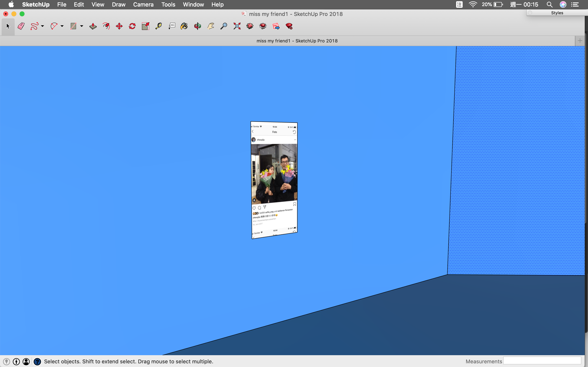The width and height of the screenshot is (588, 367).
Task: Open the Camera menu
Action: click(x=143, y=4)
